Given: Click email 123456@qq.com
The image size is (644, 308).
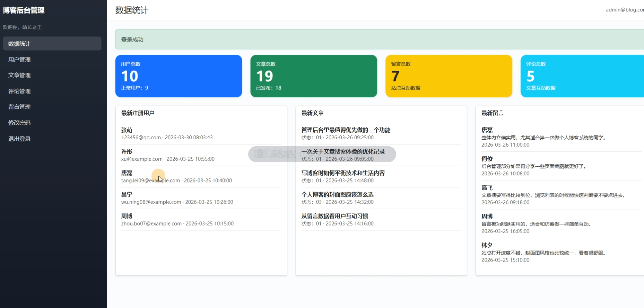Looking at the screenshot, I should pos(141,138).
